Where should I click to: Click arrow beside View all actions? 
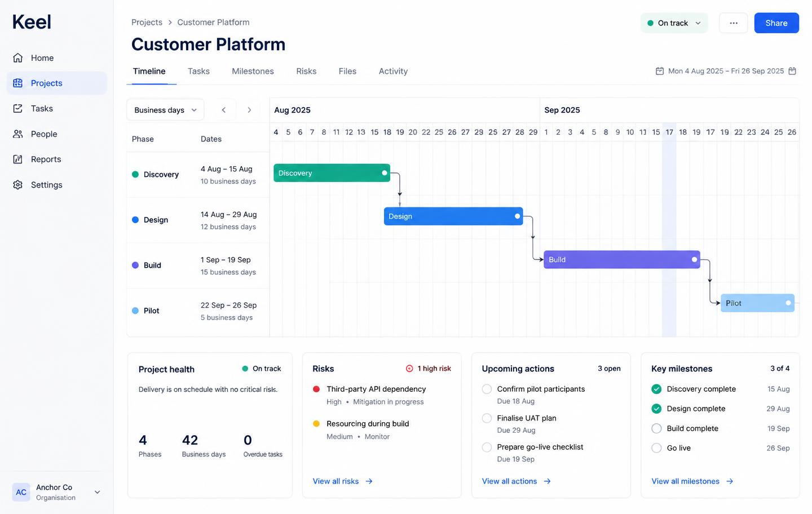click(547, 481)
